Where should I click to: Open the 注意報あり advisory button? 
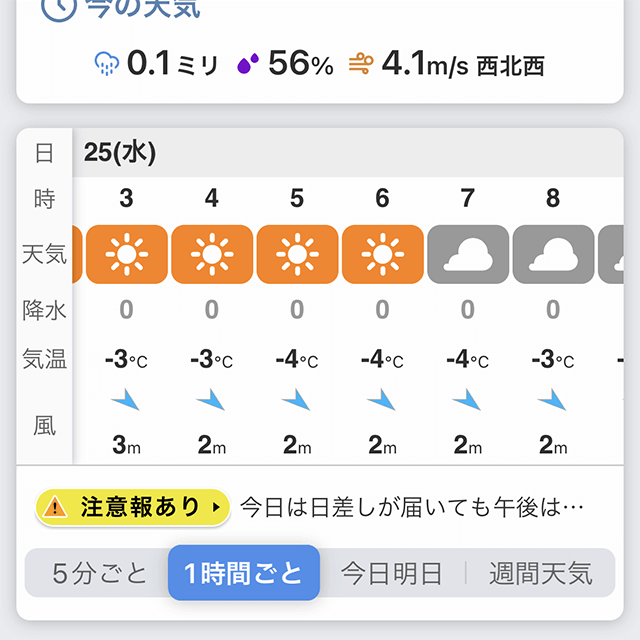[133, 507]
